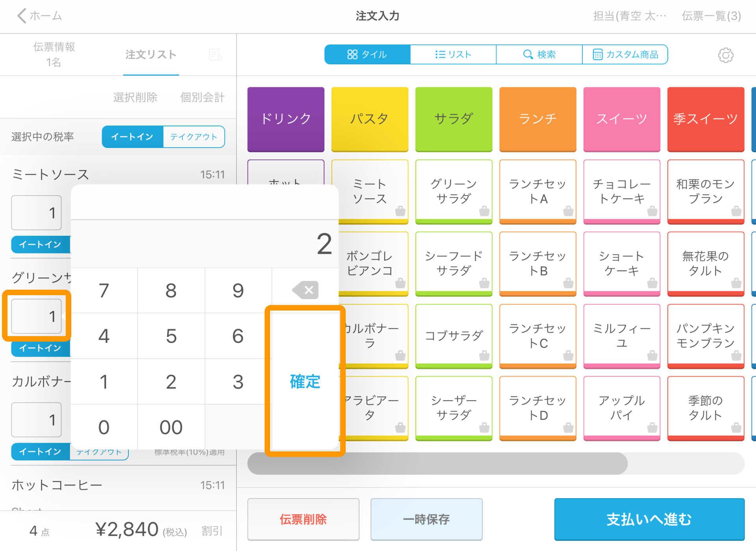The image size is (756, 551).
Task: Proceed with 支払いへ進む button
Action: (x=649, y=519)
